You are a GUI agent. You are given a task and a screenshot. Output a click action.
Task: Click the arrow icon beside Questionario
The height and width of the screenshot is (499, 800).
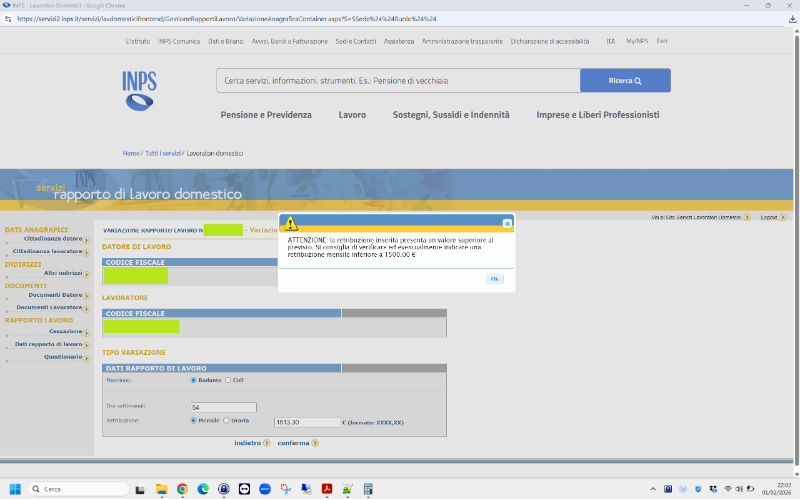tap(87, 358)
